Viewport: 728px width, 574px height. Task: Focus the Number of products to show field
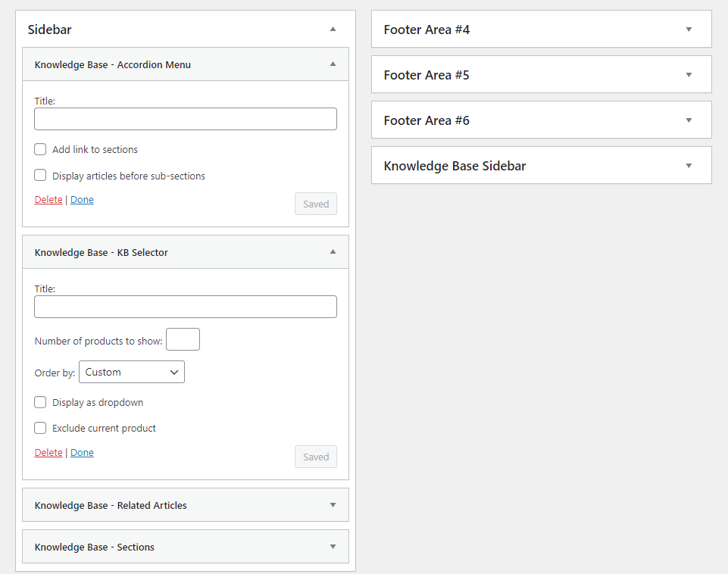[183, 339]
